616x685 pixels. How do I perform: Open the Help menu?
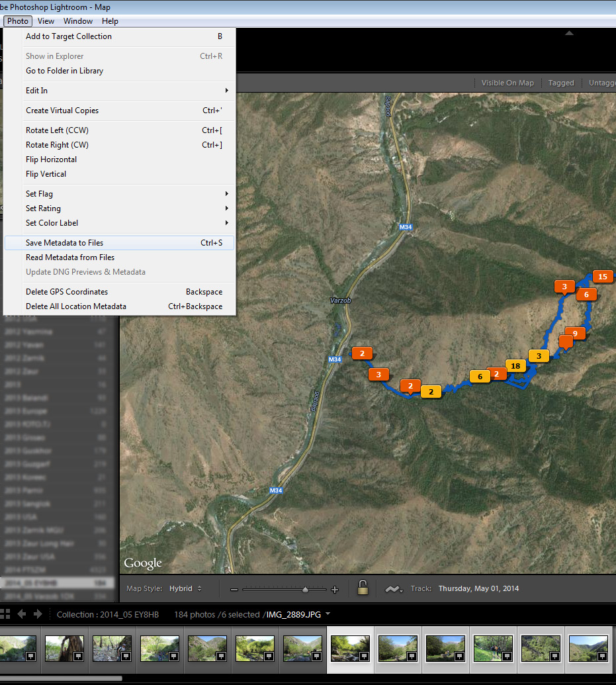(x=110, y=21)
